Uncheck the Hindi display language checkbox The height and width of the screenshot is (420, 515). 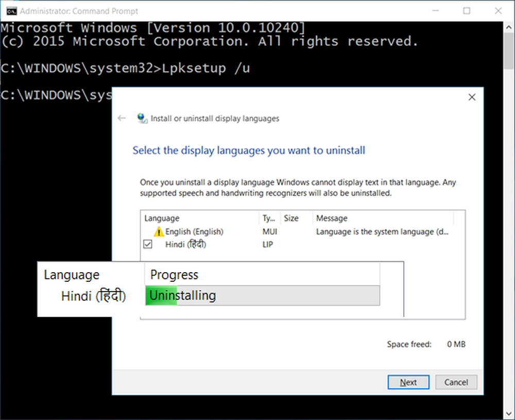pyautogui.click(x=147, y=244)
